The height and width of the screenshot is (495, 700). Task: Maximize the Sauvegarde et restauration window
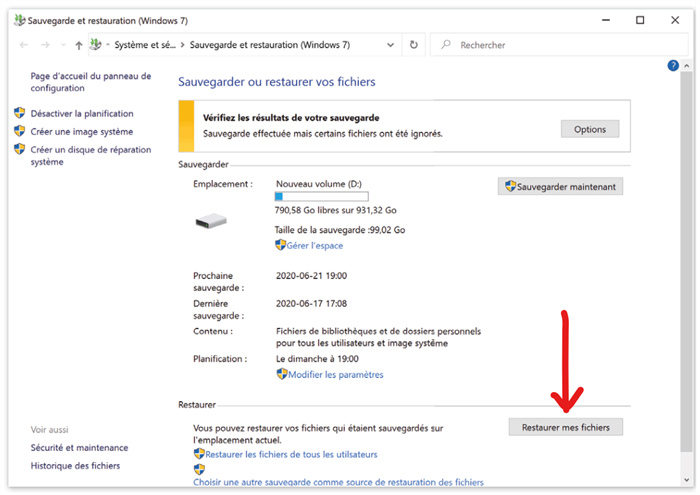[640, 20]
